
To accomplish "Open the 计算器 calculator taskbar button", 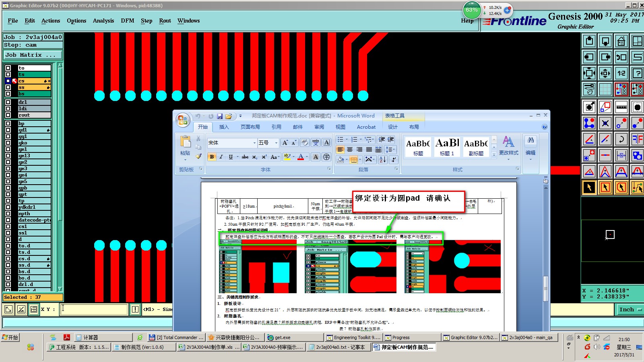I will point(104,337).
